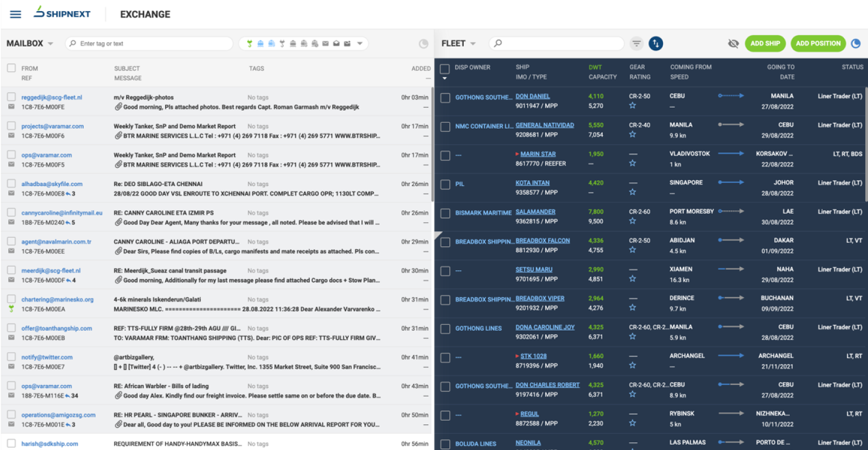Filter mailbox by green cargo icon
The height and width of the screenshot is (450, 868).
[250, 43]
